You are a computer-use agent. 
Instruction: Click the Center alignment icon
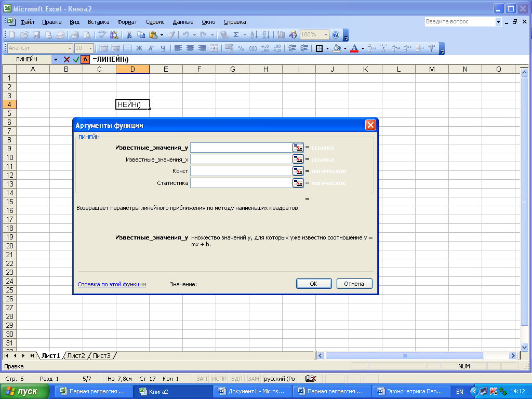[x=190, y=48]
